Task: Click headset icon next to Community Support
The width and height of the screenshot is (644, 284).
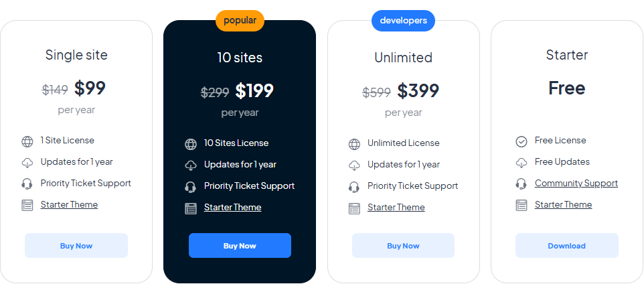Action: click(x=521, y=184)
